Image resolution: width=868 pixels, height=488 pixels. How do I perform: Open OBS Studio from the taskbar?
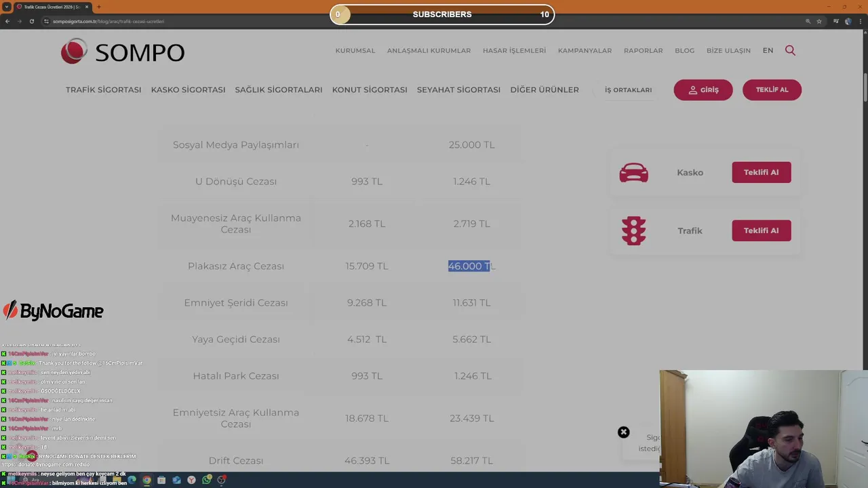221,480
